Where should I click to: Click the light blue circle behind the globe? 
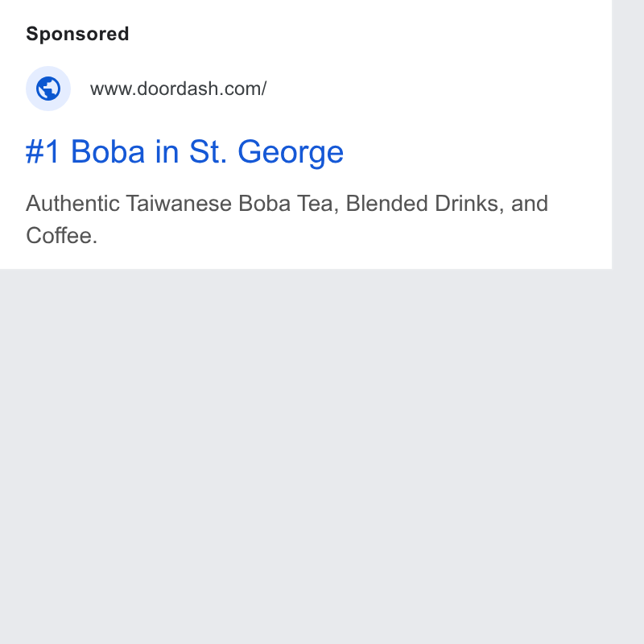point(48,89)
